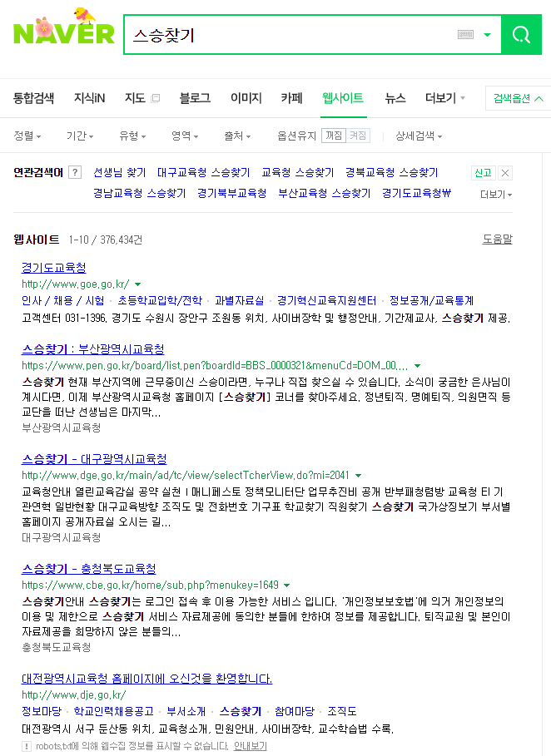
Task: Open 참여마당 sublink
Action: pos(295,712)
